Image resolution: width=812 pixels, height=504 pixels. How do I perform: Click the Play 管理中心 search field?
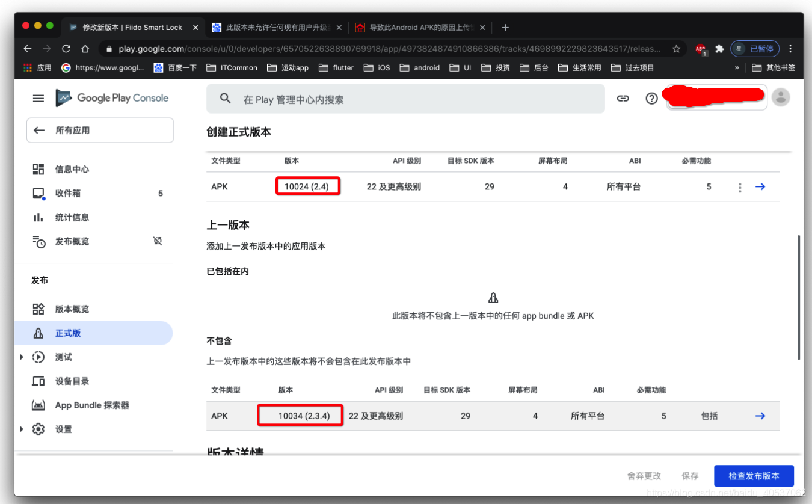click(405, 99)
